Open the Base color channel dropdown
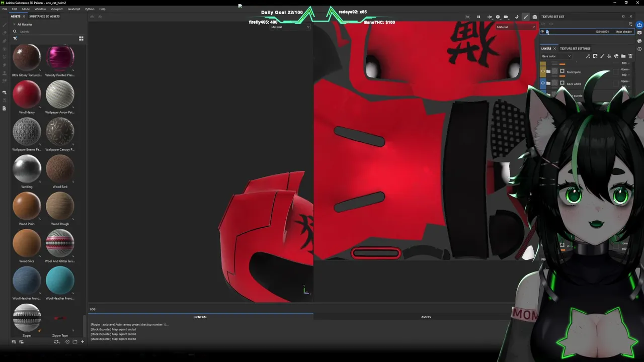Screen dimensions: 644x362 coord(556,56)
